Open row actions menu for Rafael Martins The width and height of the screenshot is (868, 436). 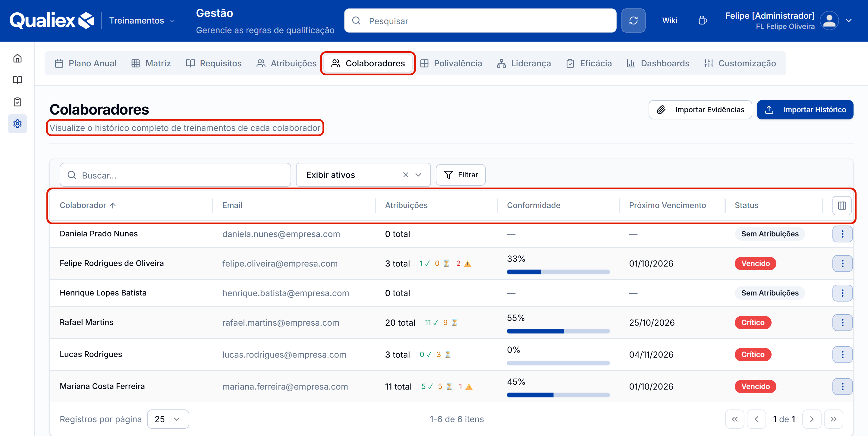(842, 323)
